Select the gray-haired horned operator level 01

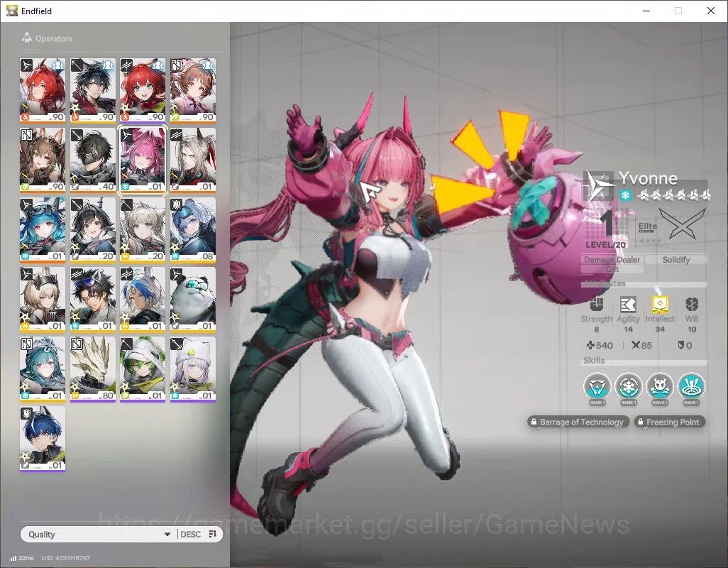pos(193,160)
